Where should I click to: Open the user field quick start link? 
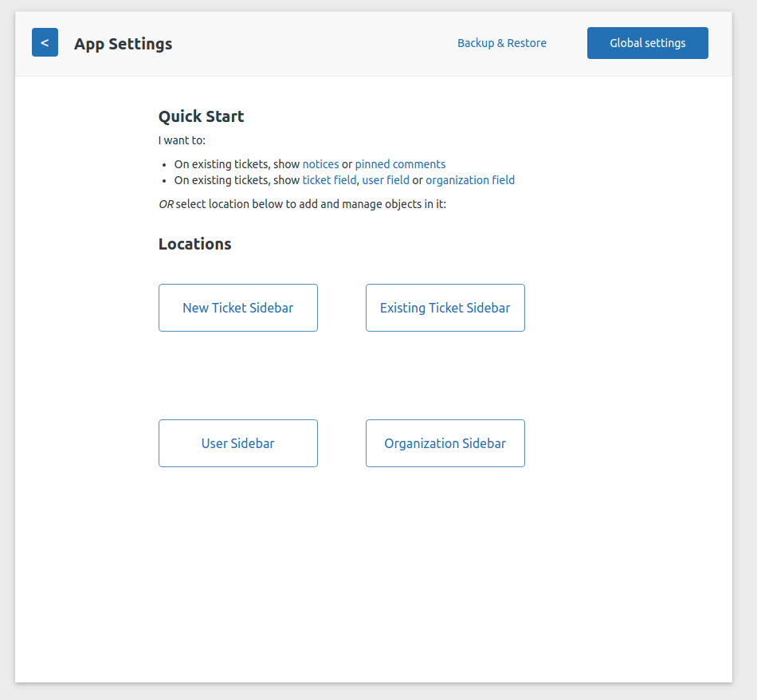tap(386, 180)
